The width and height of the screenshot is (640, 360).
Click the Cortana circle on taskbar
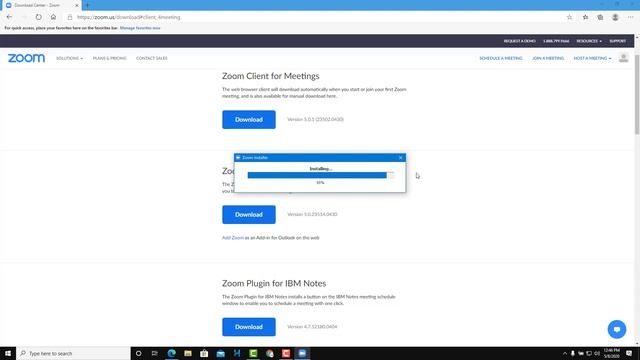138,353
